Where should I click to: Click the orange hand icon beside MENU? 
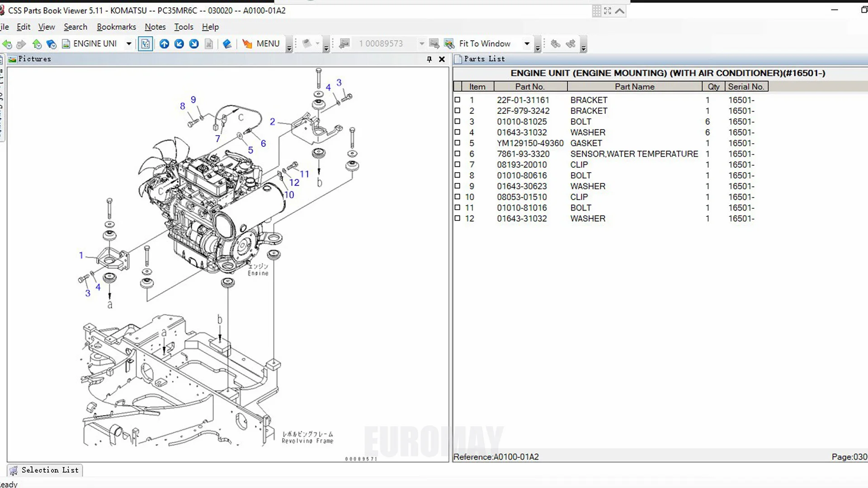coord(247,44)
